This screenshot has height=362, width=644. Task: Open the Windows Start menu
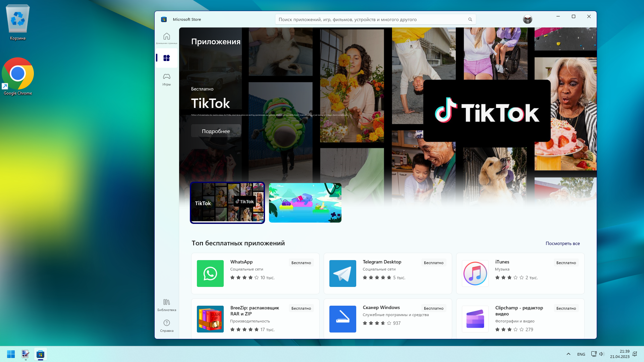click(11, 354)
